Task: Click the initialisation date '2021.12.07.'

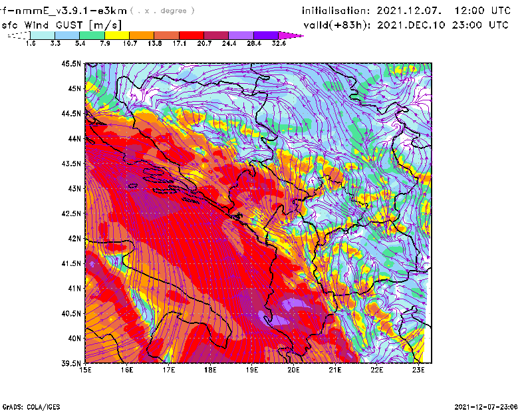Action: 409,11
